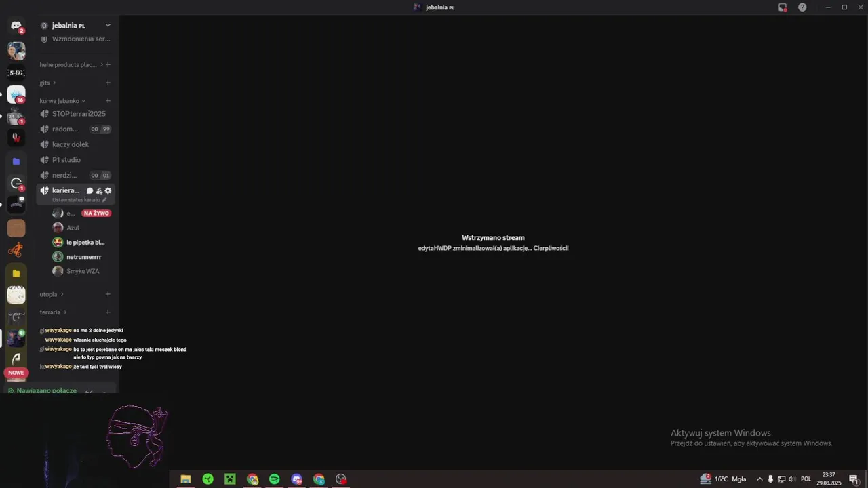
Task: Expand the terraria category
Action: (x=53, y=312)
